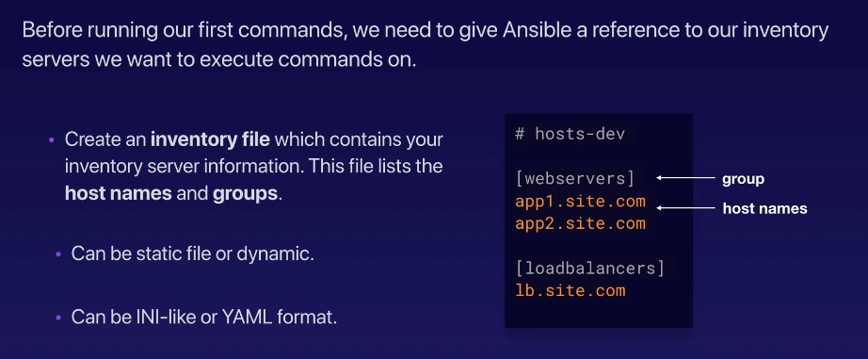Click the 'host names' annotation label

pos(765,208)
